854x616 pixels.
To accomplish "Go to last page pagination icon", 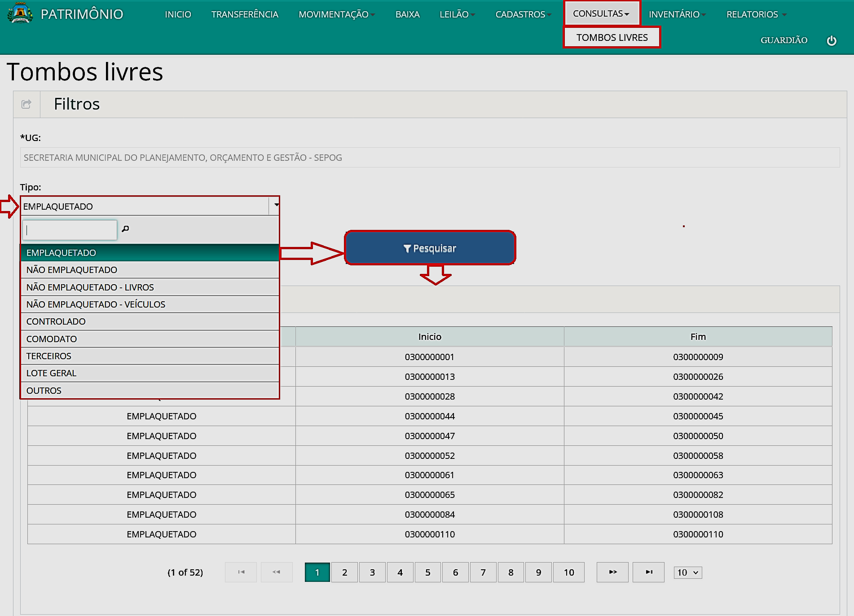I will point(649,572).
